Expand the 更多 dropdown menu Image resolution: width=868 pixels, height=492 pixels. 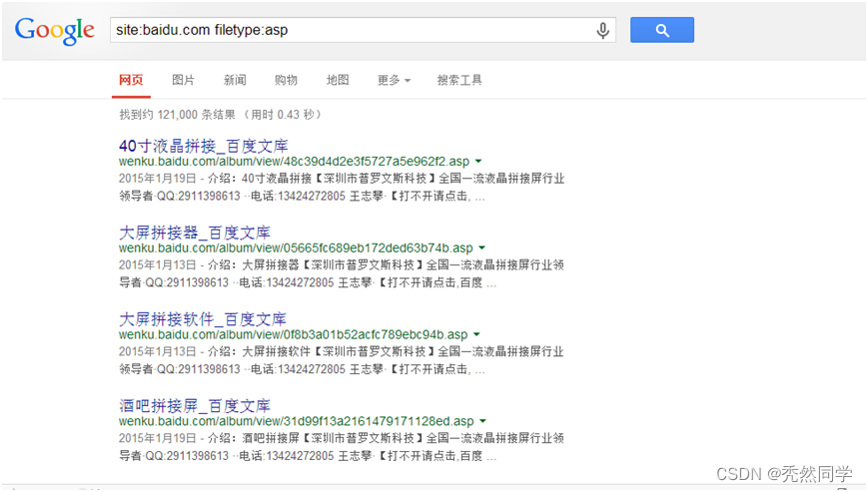395,80
